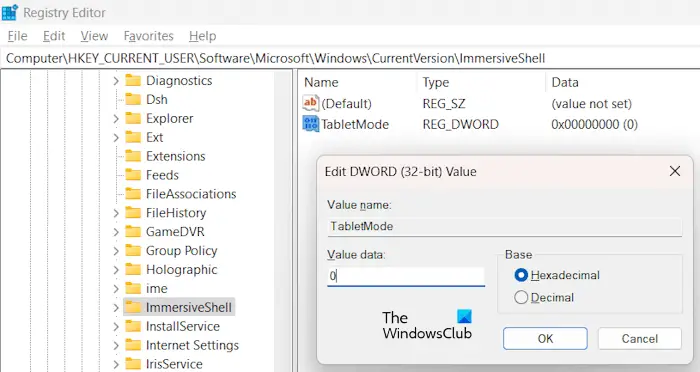Click the (value not set) data cell
This screenshot has width=700, height=372.
pos(592,104)
